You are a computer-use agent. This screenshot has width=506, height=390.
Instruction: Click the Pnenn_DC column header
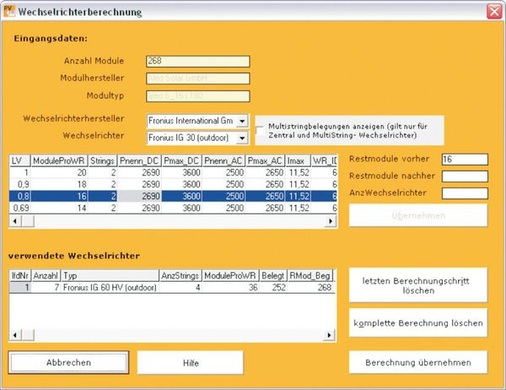click(139, 161)
